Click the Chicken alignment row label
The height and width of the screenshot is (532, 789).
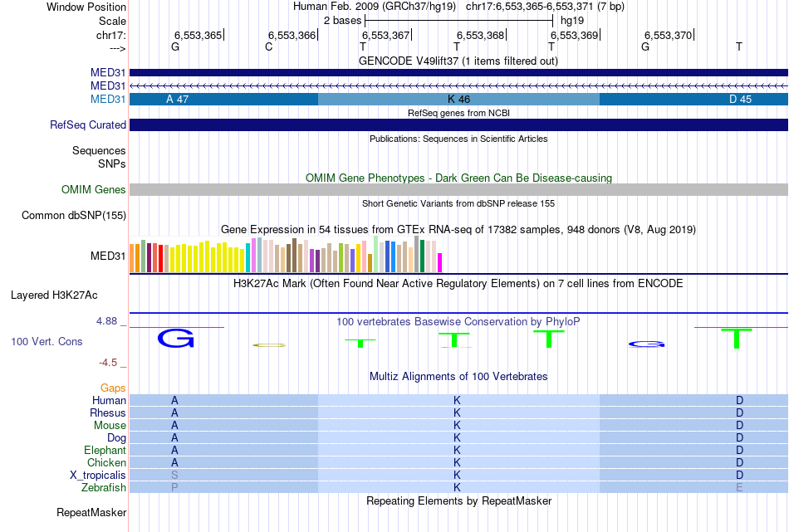106,462
